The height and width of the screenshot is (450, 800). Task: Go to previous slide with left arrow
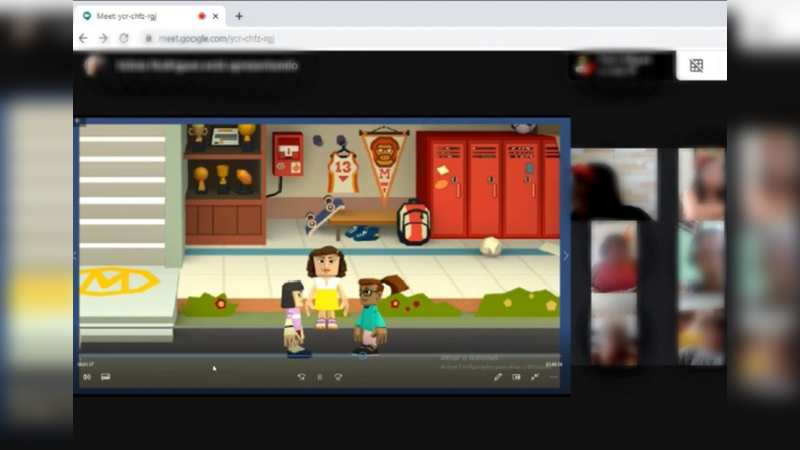coord(77,256)
